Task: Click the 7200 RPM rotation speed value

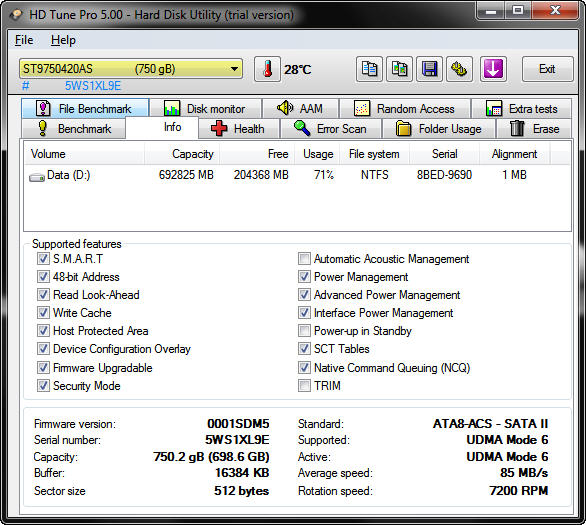Action: pos(519,490)
